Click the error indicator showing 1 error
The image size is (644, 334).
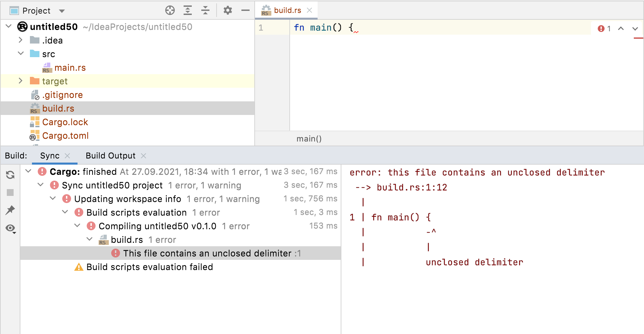(x=604, y=29)
